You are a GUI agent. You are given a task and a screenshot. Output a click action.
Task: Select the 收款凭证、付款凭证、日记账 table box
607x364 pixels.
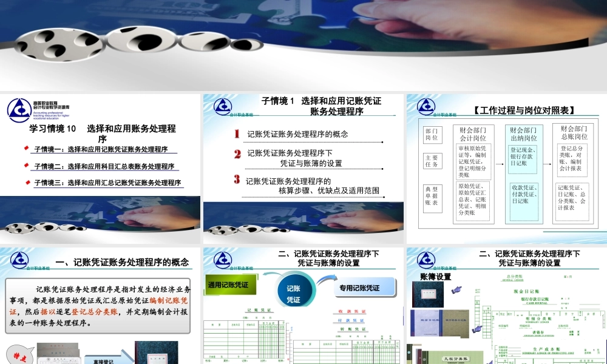(524, 195)
